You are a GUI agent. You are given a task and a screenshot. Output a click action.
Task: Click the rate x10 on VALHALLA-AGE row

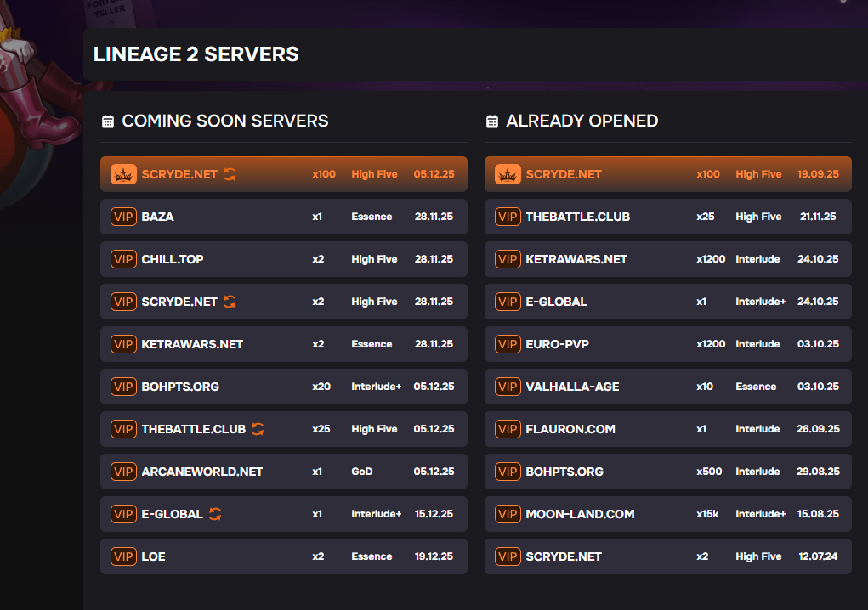tap(705, 387)
